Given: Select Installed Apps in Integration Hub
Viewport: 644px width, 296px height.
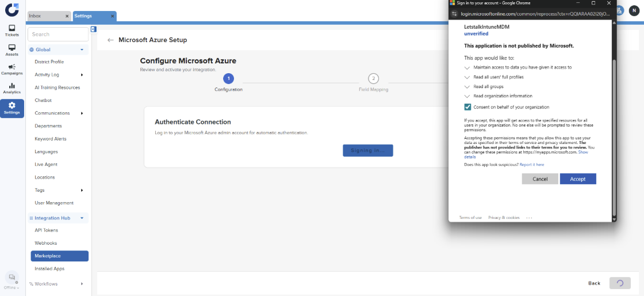Looking at the screenshot, I should click(x=49, y=269).
